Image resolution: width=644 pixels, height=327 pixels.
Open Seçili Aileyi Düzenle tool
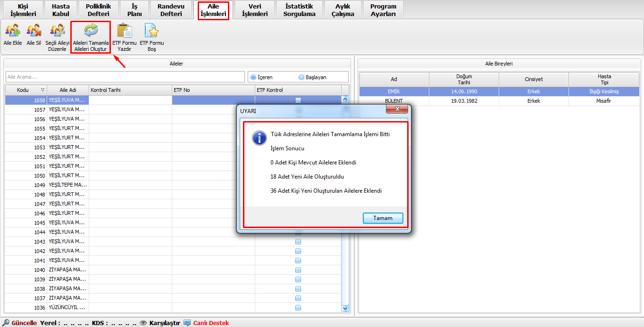[57, 31]
